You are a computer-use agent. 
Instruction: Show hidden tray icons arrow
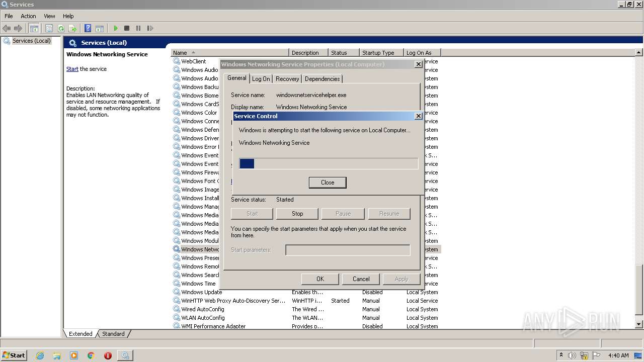coord(561,355)
